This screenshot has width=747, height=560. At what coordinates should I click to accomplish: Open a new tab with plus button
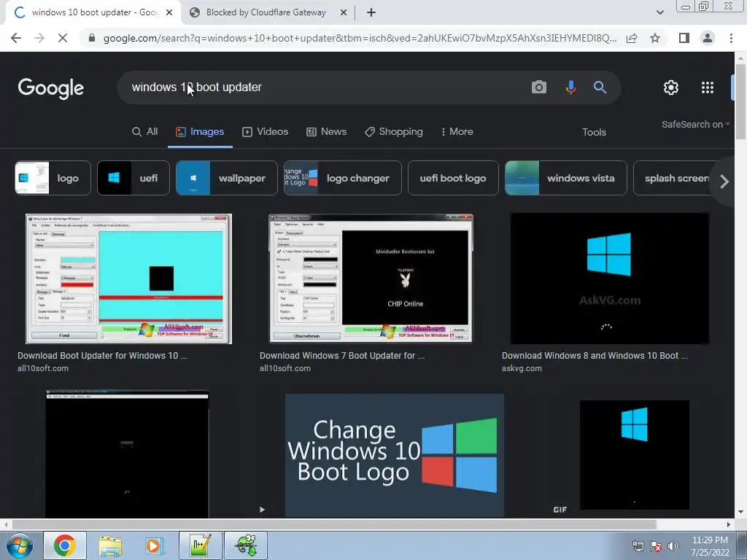click(x=371, y=13)
